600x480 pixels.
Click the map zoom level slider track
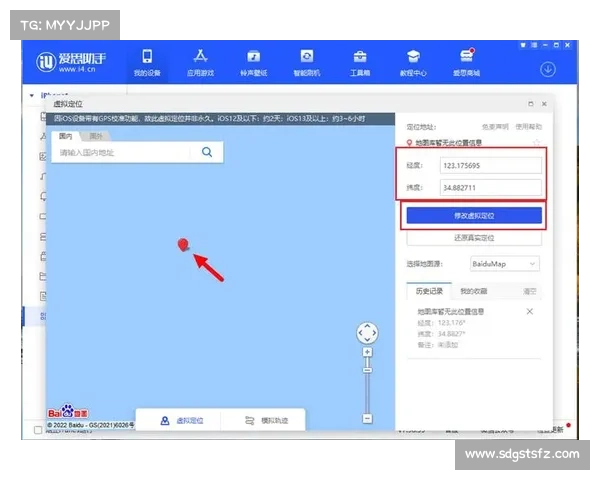tap(367, 385)
